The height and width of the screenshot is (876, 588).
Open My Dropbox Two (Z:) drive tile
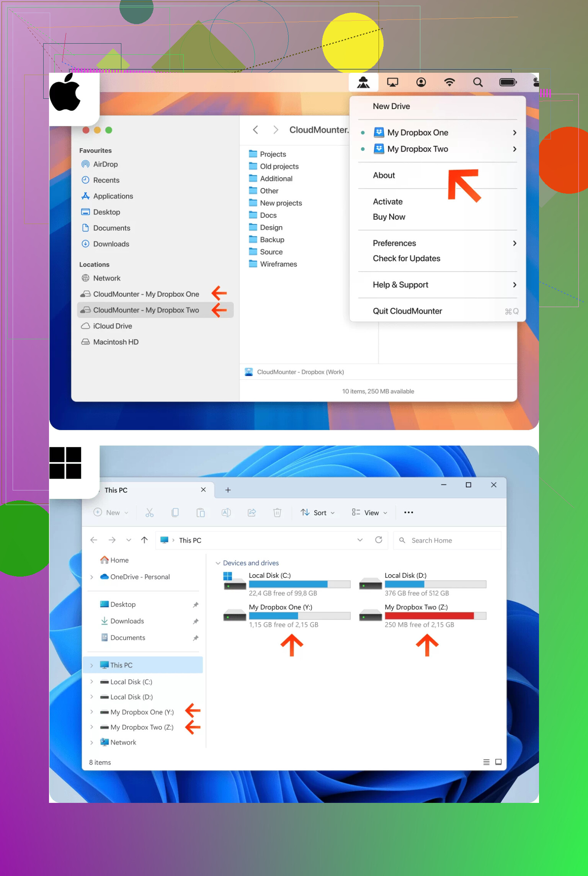click(423, 616)
